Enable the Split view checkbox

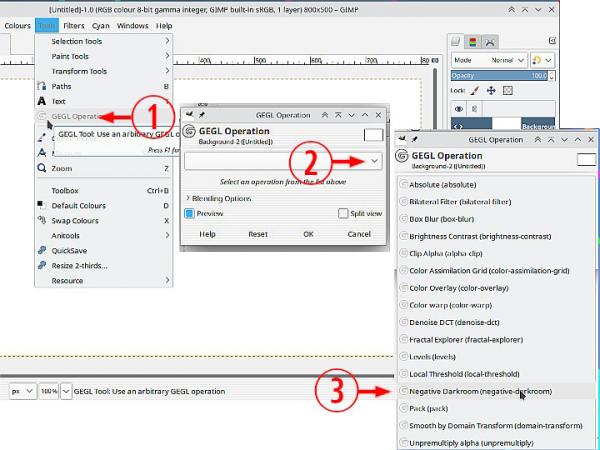[x=343, y=214]
